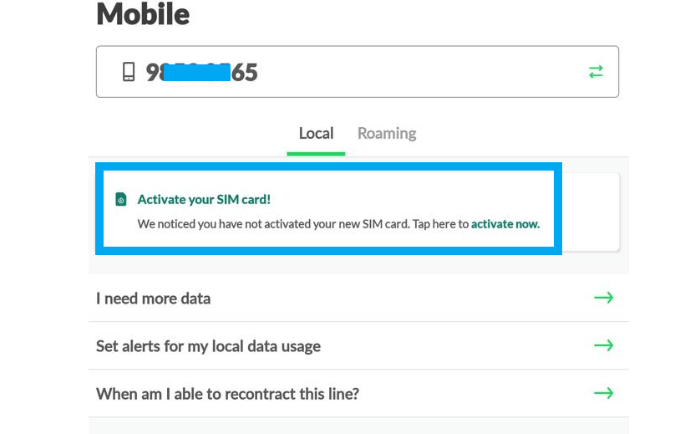Image resolution: width=680 pixels, height=434 pixels.
Task: Click arrow beside recontract this line question
Action: (604, 393)
